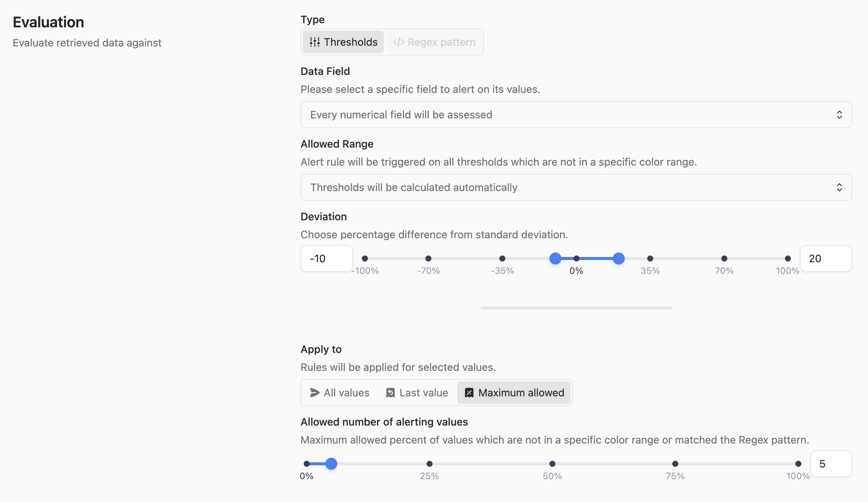Set deviation slider to 35% mark
The image size is (868, 502).
pos(650,258)
